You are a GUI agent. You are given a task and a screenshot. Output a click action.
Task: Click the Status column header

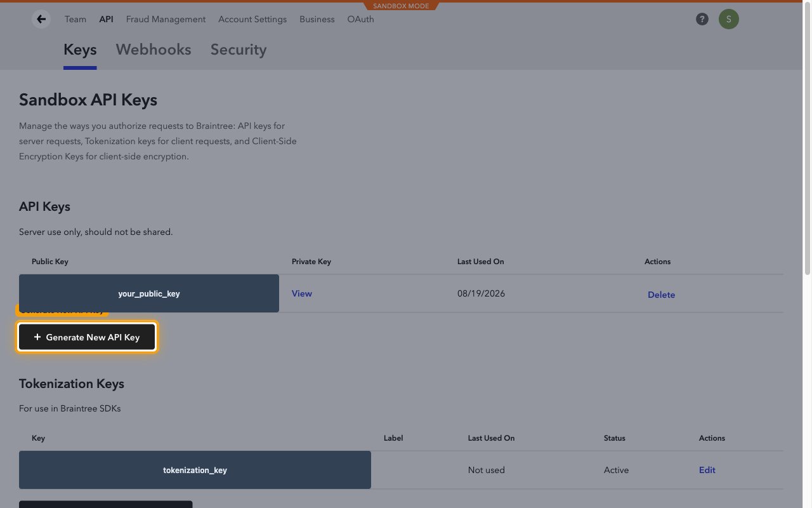click(615, 438)
